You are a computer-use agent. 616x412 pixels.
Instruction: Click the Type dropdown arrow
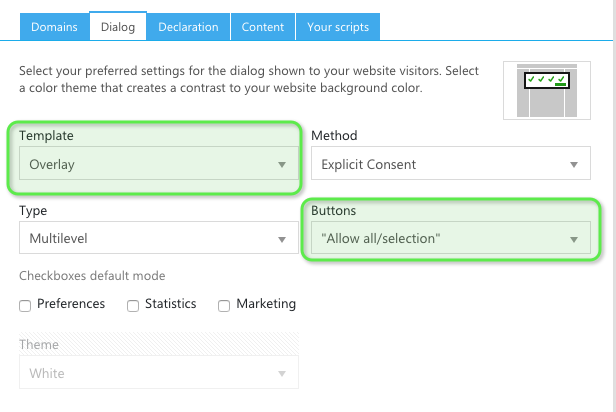[x=282, y=239]
